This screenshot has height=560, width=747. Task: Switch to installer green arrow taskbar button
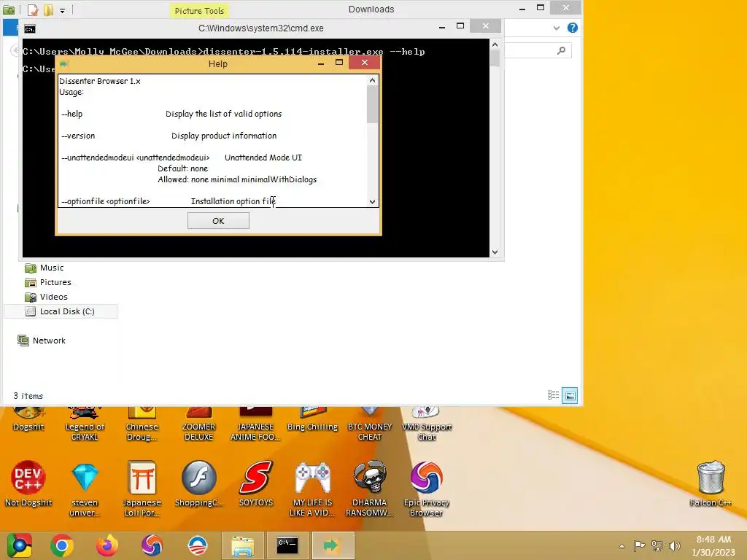click(333, 545)
